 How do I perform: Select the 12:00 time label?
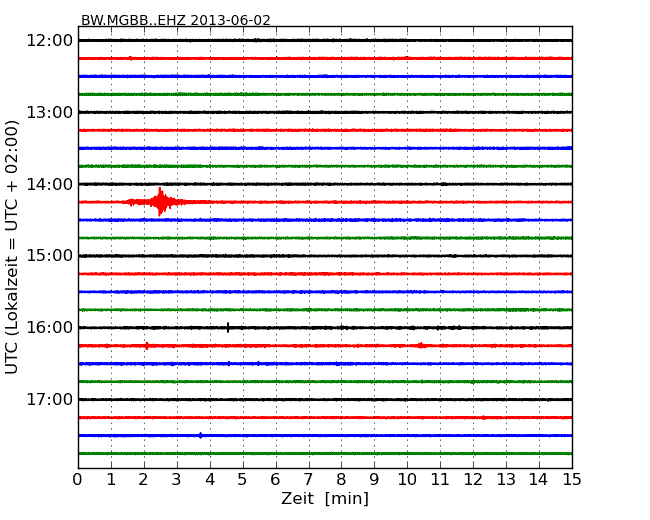coord(50,41)
